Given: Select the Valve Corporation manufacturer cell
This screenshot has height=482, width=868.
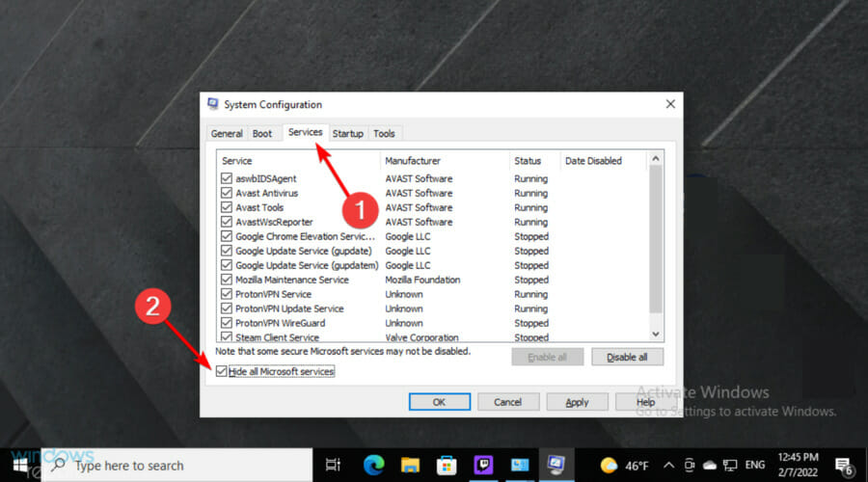Looking at the screenshot, I should [x=421, y=337].
